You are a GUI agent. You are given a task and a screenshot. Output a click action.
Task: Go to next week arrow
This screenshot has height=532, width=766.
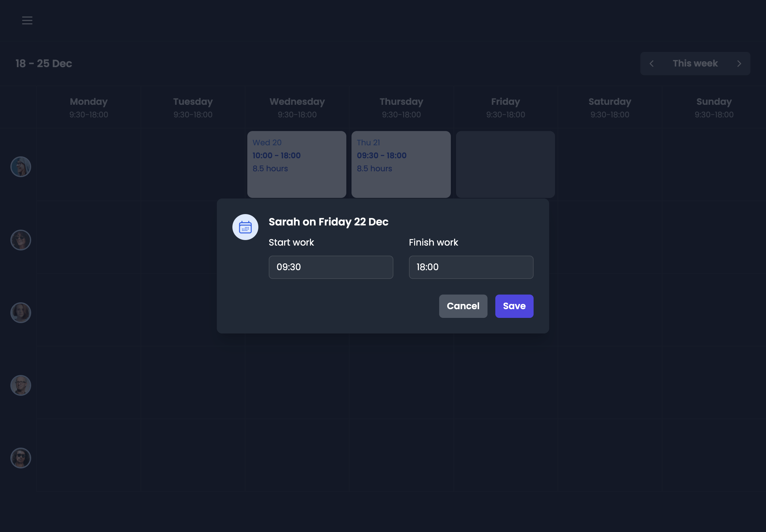pyautogui.click(x=739, y=63)
